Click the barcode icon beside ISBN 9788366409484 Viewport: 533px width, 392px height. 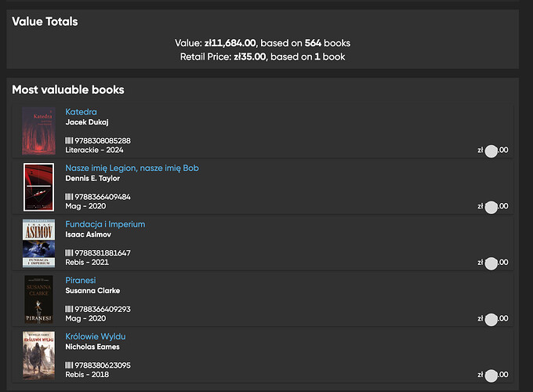pos(69,197)
